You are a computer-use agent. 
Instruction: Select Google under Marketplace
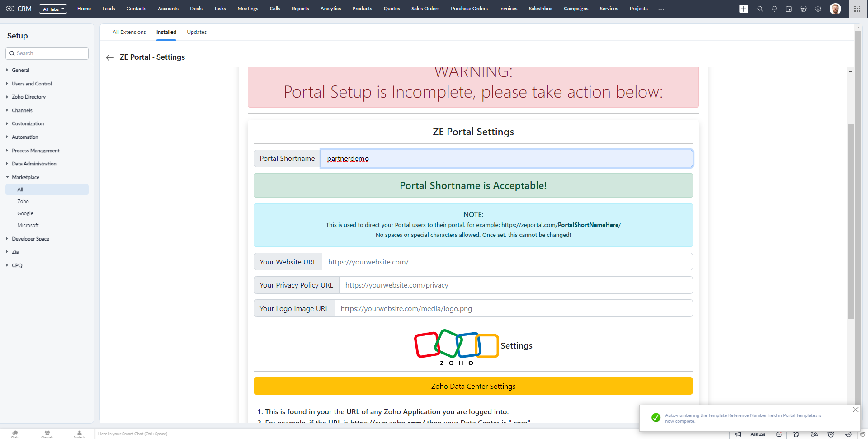25,213
